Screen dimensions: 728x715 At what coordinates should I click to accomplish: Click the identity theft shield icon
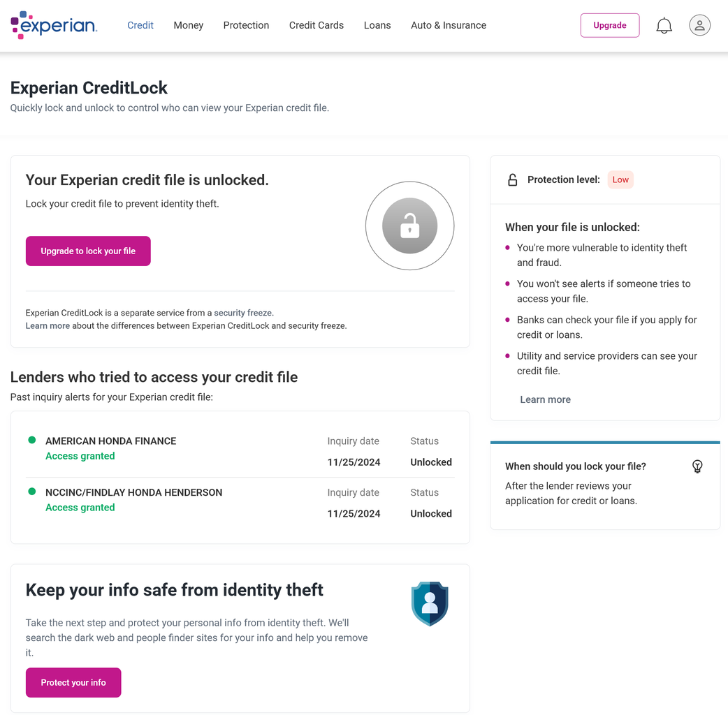point(430,604)
